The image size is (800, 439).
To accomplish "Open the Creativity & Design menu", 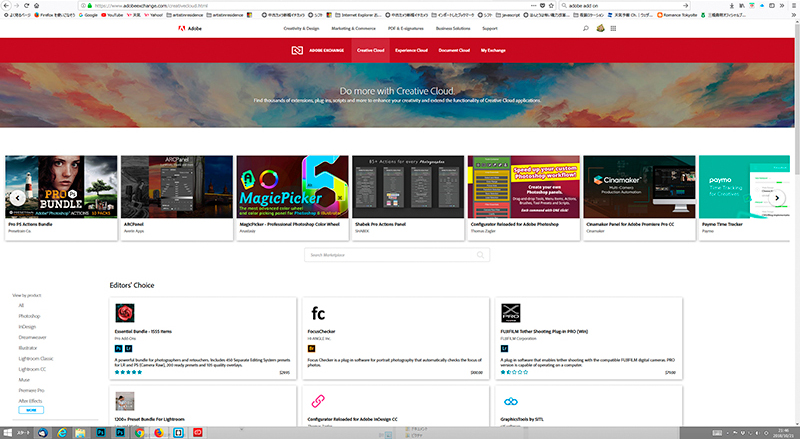I will [x=301, y=29].
